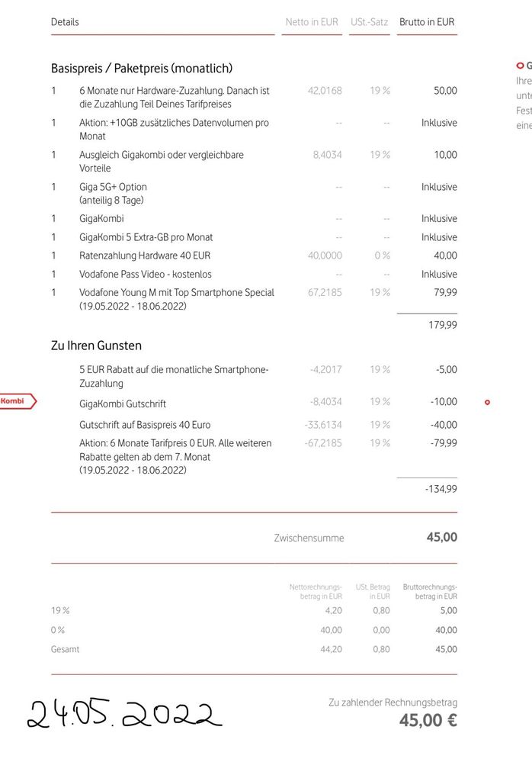The image size is (532, 762).
Task: Select the Netto in EUR column header
Action: tap(312, 22)
